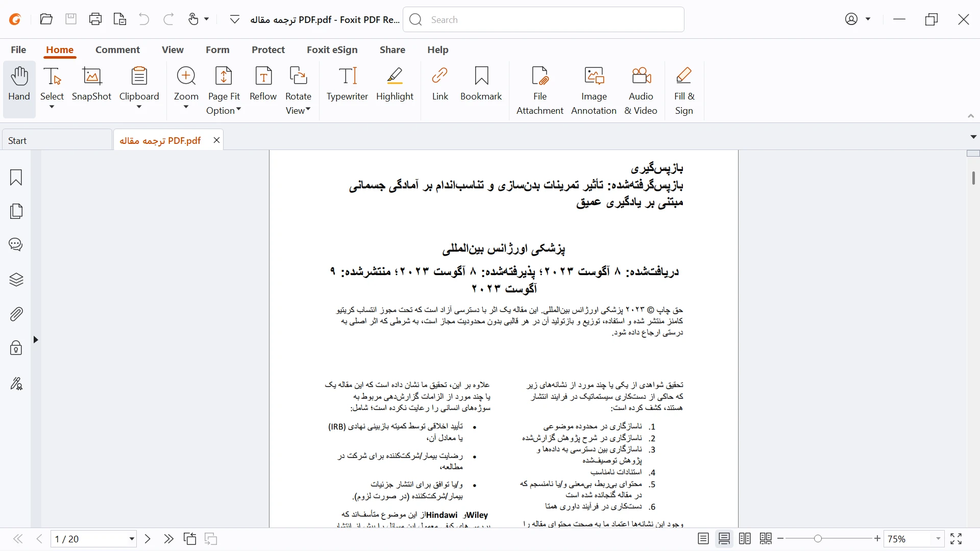Open the Comments side panel

16,245
